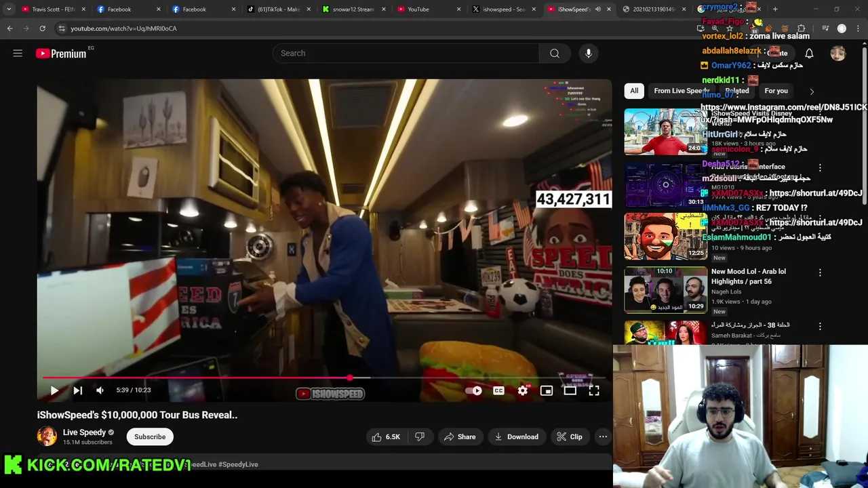
Task: Start voice search with microphone
Action: click(x=589, y=54)
